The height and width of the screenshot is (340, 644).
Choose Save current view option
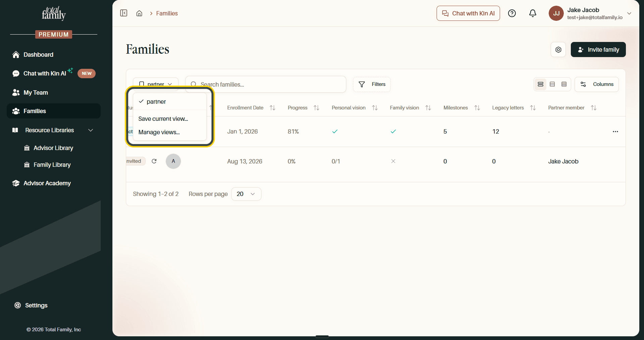coord(170,119)
